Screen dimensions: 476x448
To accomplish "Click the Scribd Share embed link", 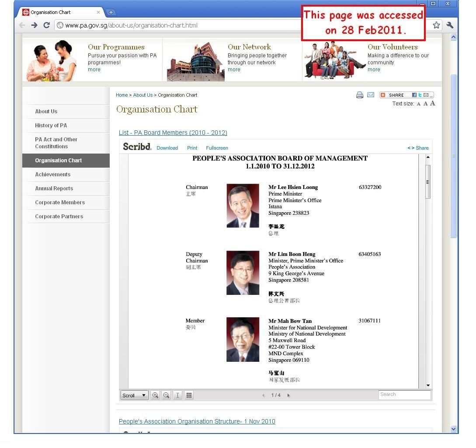I will coord(418,148).
